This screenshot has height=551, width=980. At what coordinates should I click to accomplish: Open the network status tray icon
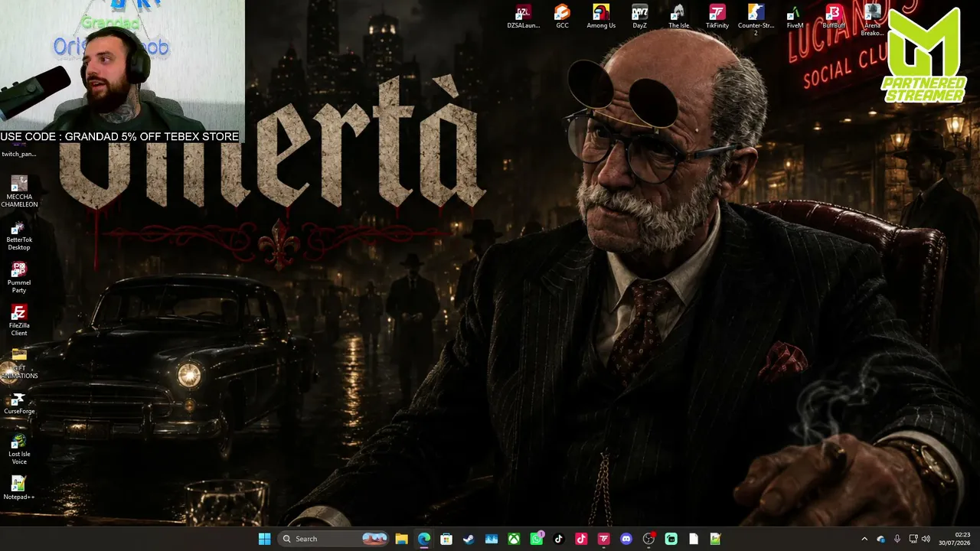[x=913, y=539]
